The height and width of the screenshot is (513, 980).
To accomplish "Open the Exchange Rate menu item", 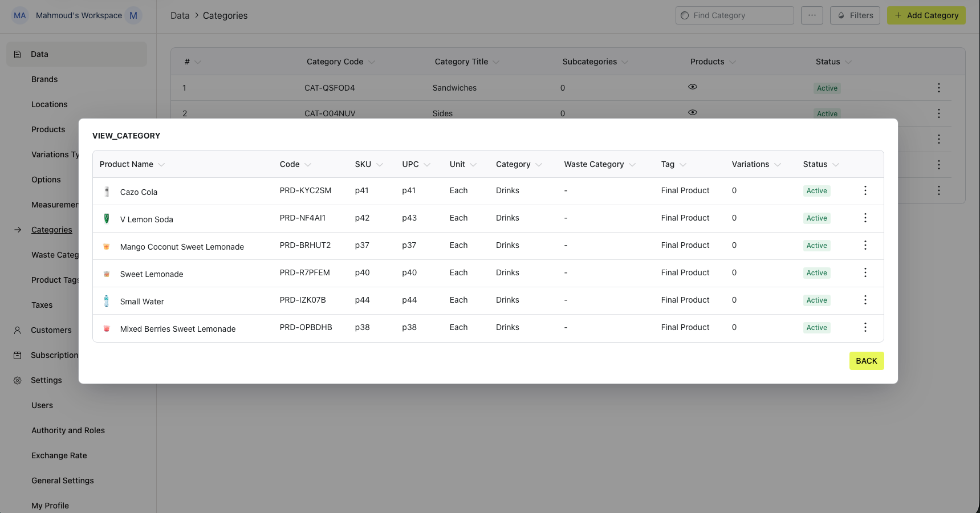I will coord(59,455).
